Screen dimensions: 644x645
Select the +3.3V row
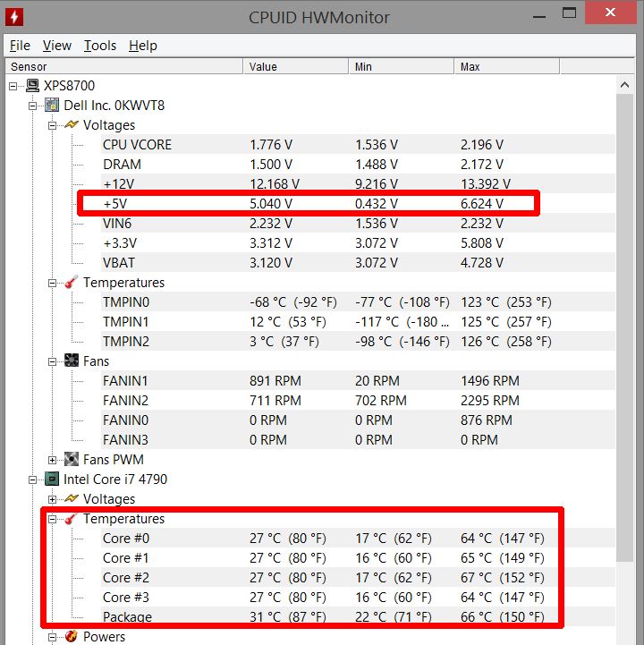(358, 243)
